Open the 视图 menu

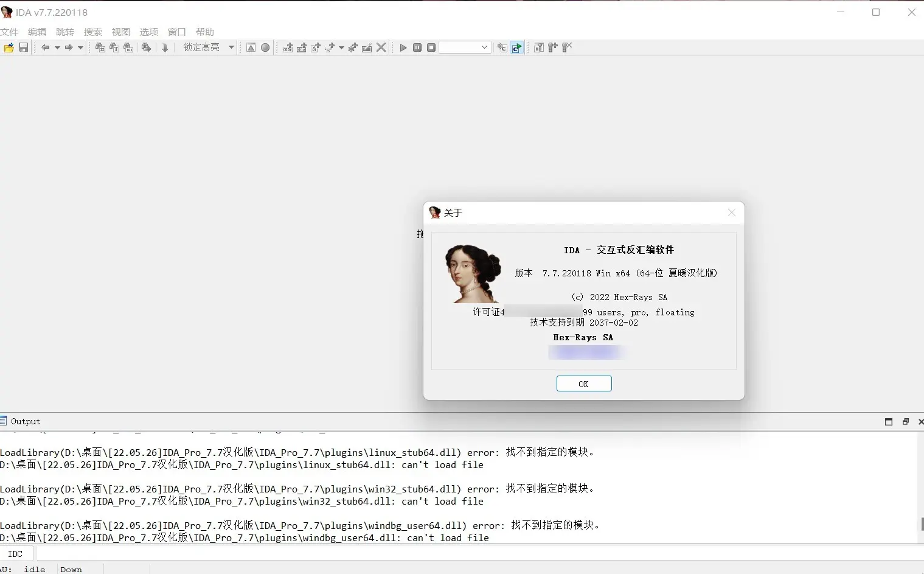[121, 32]
